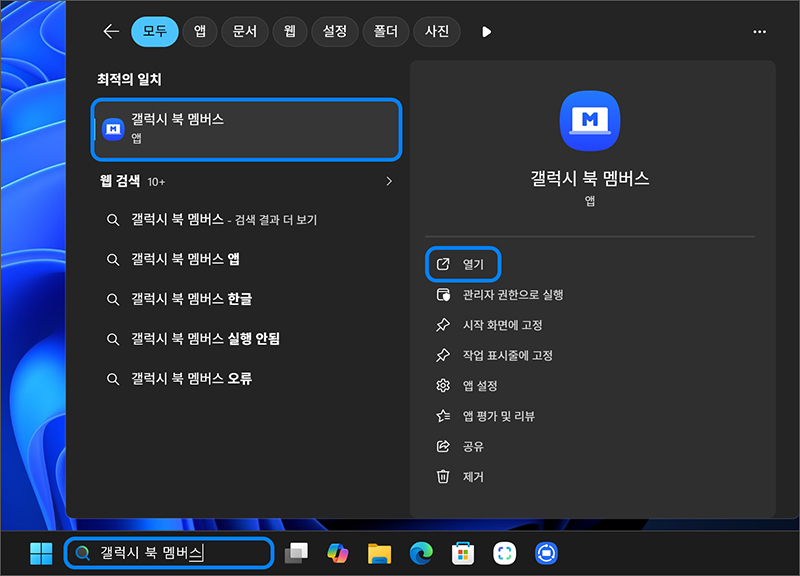The height and width of the screenshot is (576, 800).
Task: Click the trash icon next to 제거
Action: [443, 477]
